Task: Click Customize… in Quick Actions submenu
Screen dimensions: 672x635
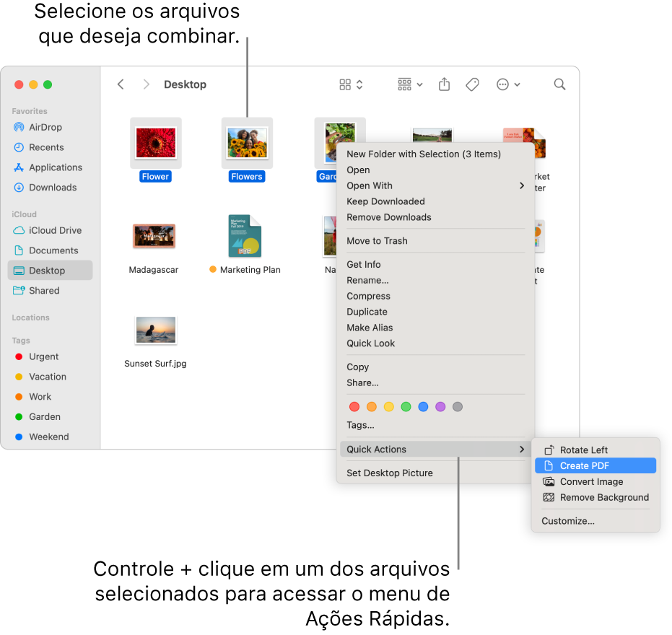Action: (568, 521)
